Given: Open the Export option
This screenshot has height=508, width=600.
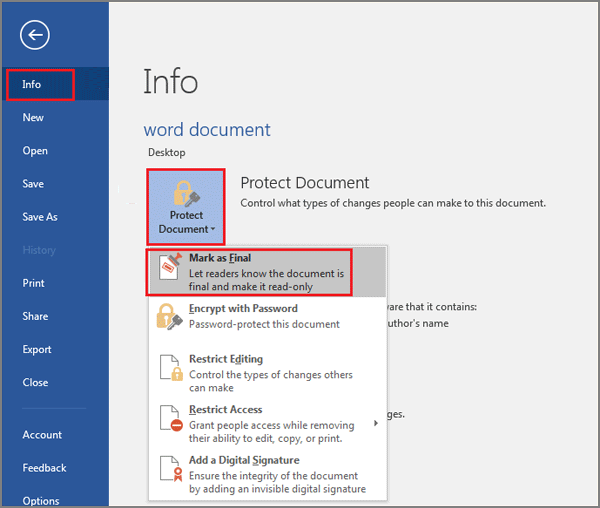Looking at the screenshot, I should pyautogui.click(x=37, y=349).
